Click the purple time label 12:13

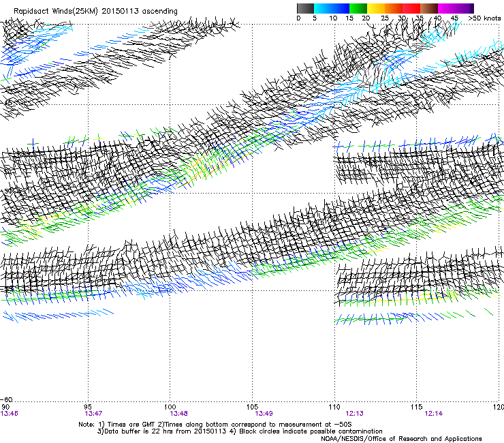point(355,414)
